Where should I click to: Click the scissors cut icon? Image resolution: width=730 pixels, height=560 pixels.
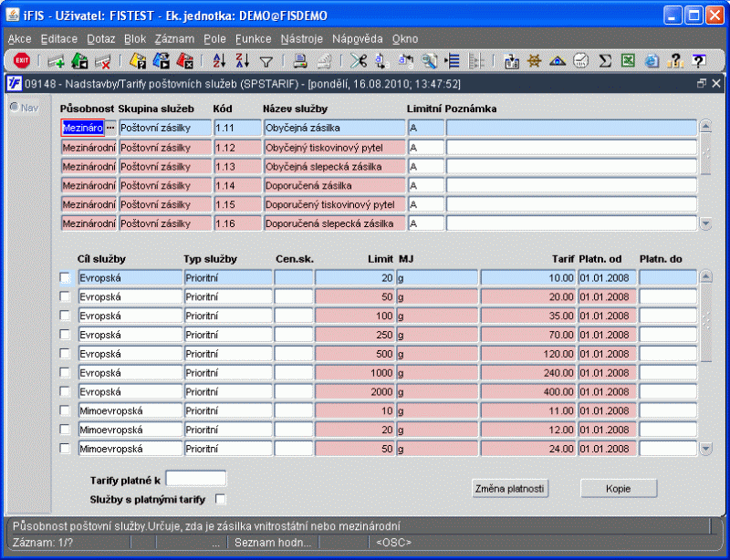click(x=357, y=61)
